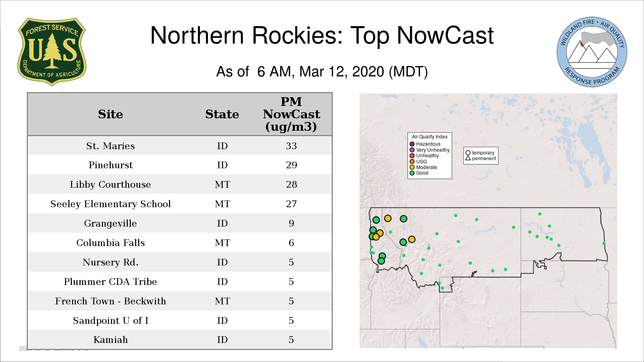The width and height of the screenshot is (644, 362).
Task: Click the US Forest Service shield logo
Action: coord(52,52)
